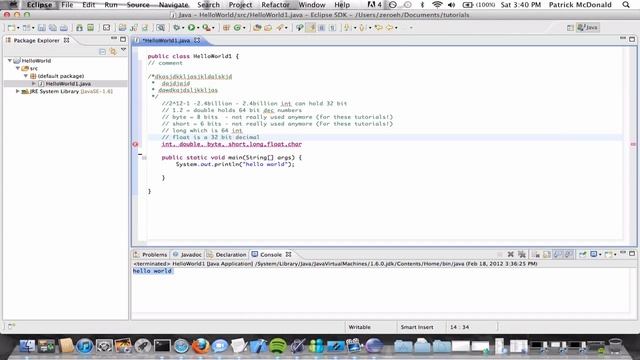Viewport: 640px width, 360px height.
Task: Select HelloWorld1.java in Package Explorer
Action: [x=68, y=84]
